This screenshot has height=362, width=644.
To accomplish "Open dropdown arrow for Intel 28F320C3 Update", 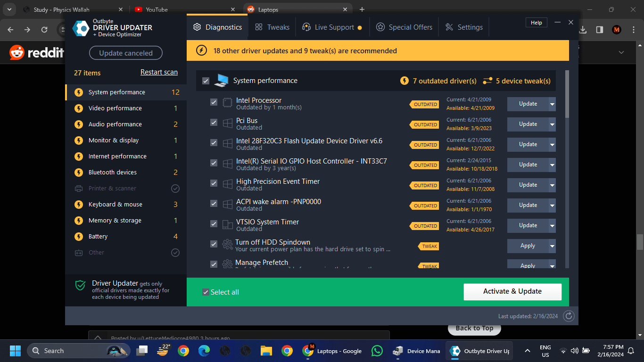I will tap(552, 145).
